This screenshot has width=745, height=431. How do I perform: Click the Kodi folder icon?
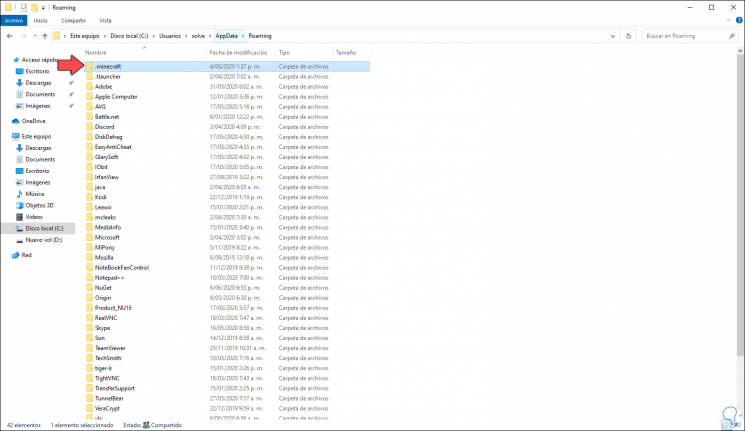[89, 197]
